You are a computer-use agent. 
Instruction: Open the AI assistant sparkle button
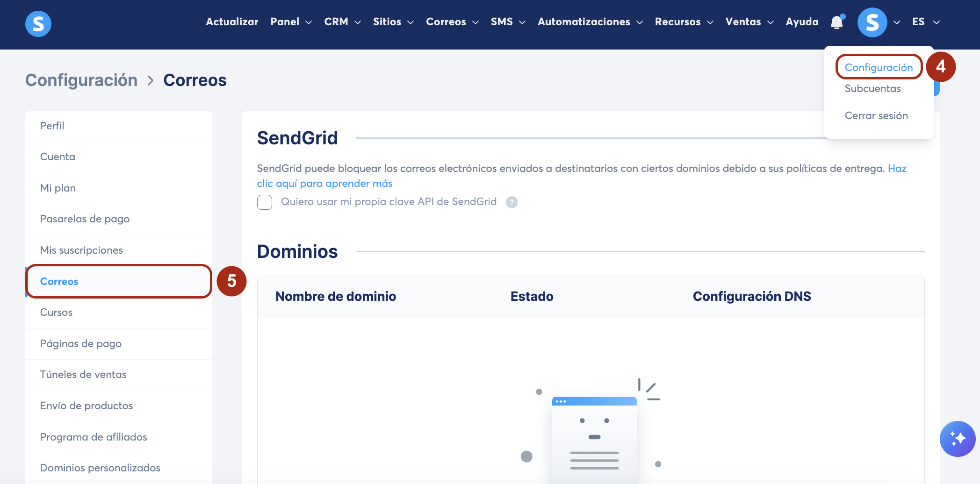pos(958,439)
